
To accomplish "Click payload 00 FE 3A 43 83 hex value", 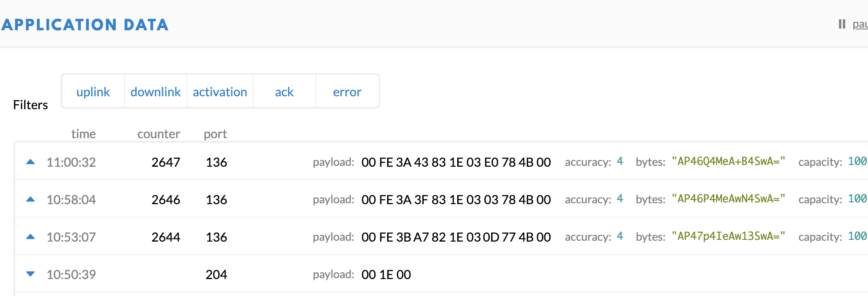I will click(x=456, y=162).
